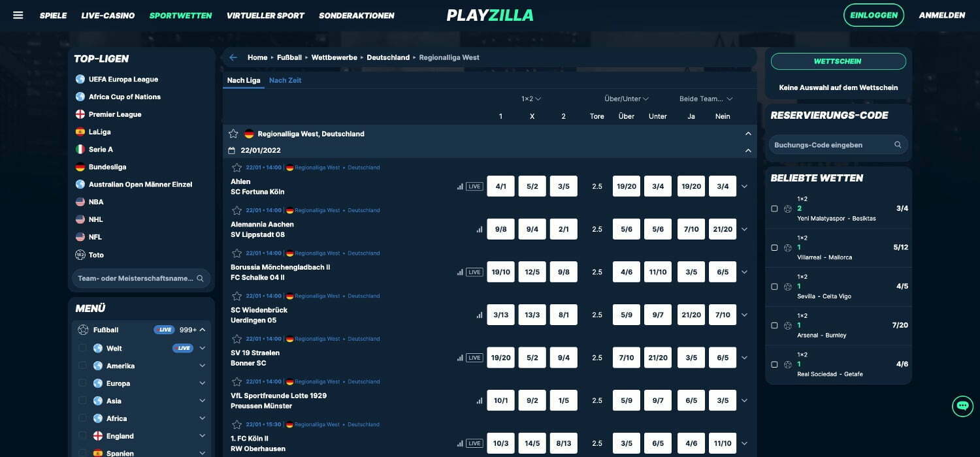Image resolution: width=980 pixels, height=457 pixels.
Task: Click LIVE badge on Ahlen match
Action: tap(474, 187)
